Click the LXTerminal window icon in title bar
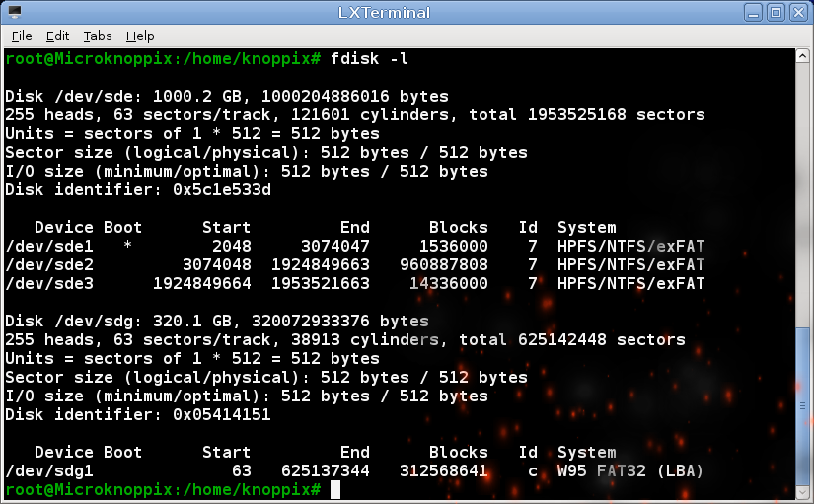 [14, 12]
